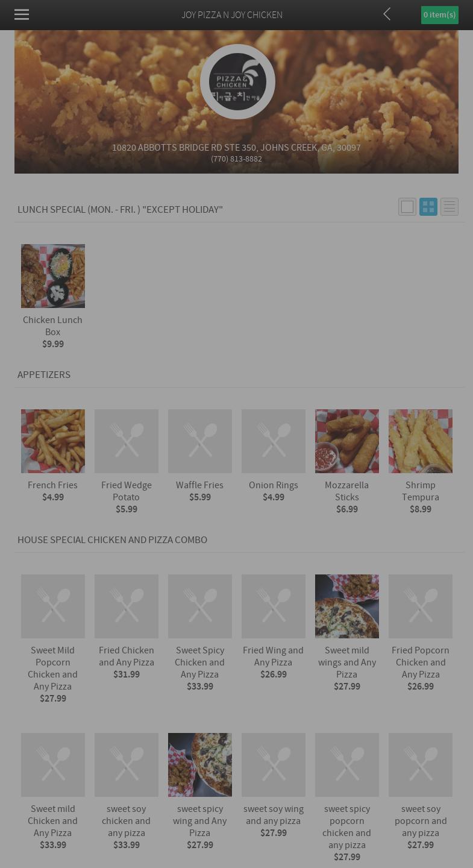Image resolution: width=473 pixels, height=868 pixels.
Task: Click the Fried Wedge Potato placeholder icon
Action: (x=127, y=441)
